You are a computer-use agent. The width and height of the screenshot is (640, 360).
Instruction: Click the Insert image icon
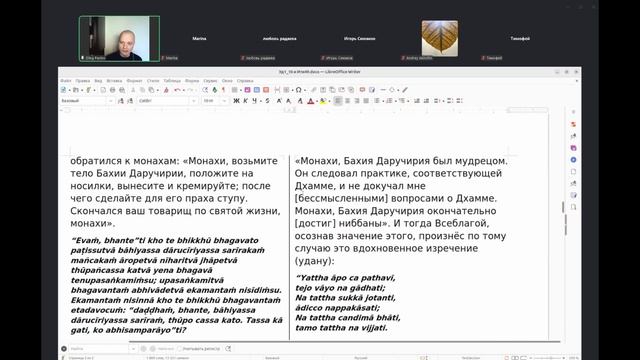pos(247,90)
